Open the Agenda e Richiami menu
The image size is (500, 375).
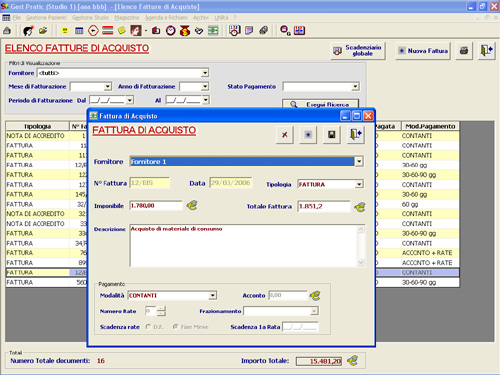coord(166,17)
